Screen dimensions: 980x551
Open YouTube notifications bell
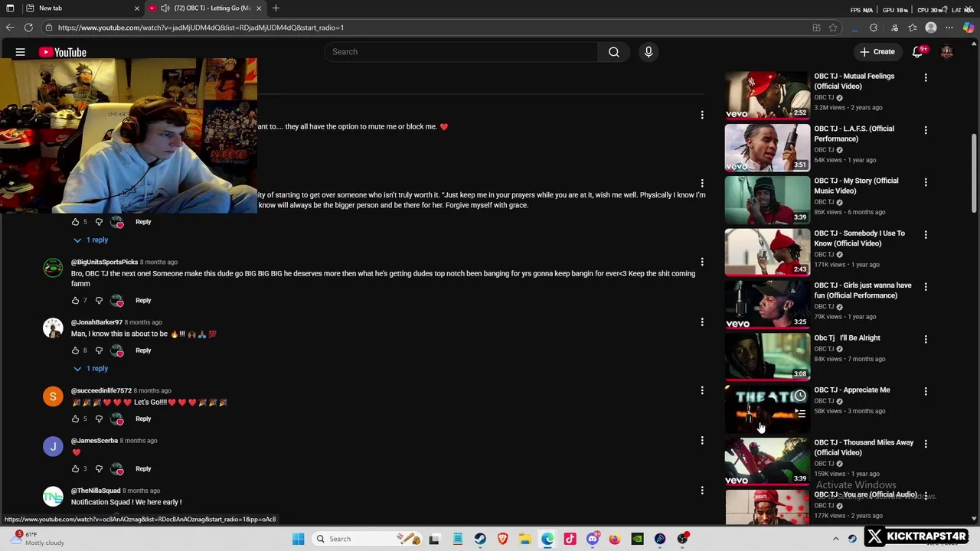point(918,52)
